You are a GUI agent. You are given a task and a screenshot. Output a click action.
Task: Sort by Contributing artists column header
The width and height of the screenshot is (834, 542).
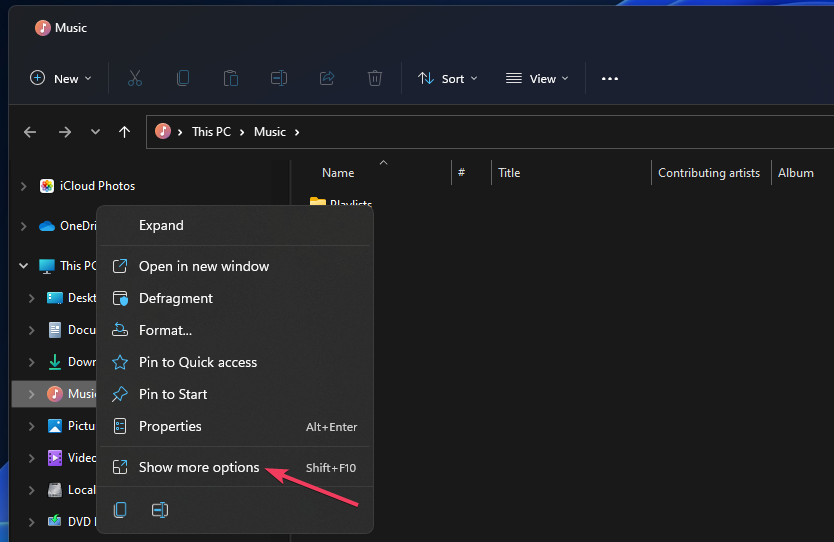pyautogui.click(x=709, y=172)
